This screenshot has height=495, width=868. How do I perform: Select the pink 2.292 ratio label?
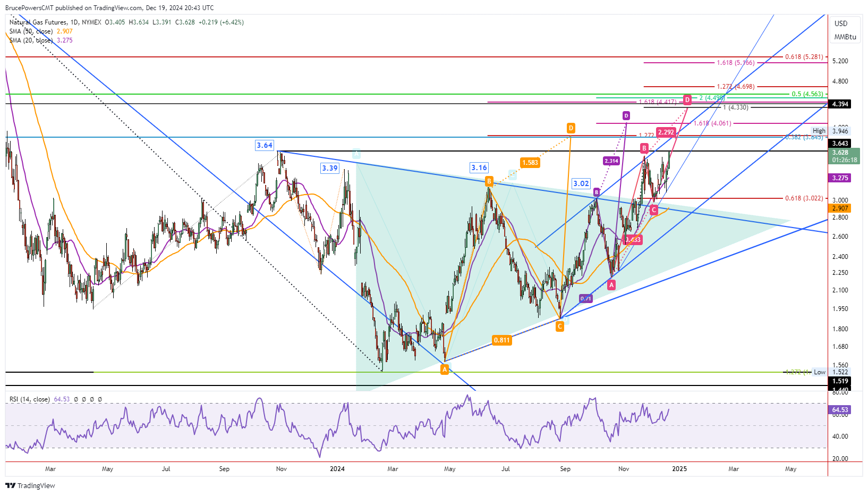tap(666, 132)
